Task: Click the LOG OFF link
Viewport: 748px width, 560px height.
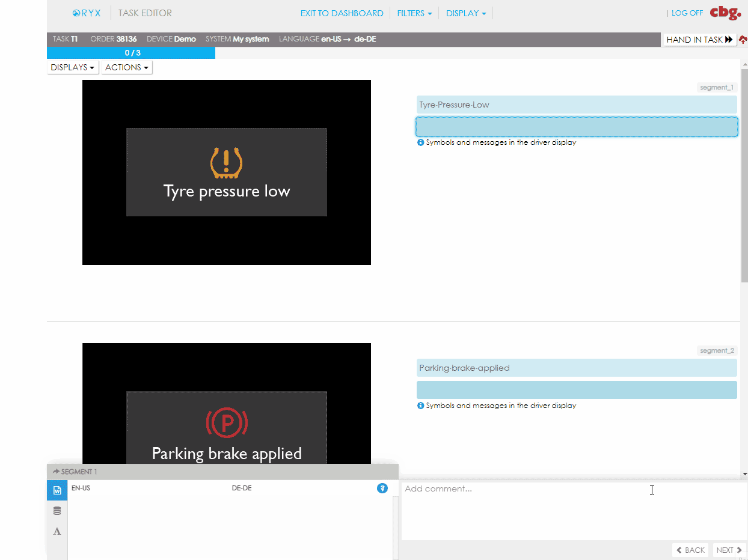Action: 687,13
